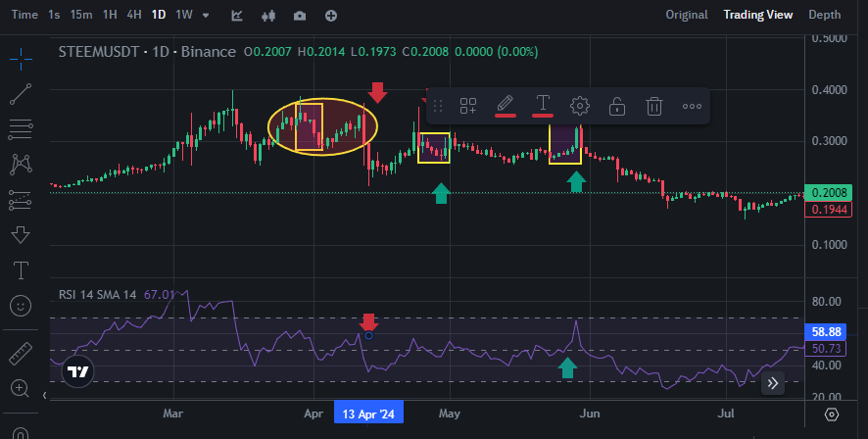Viewport: 868px width, 439px height.
Task: Activate the zoom in tool
Action: [20, 389]
